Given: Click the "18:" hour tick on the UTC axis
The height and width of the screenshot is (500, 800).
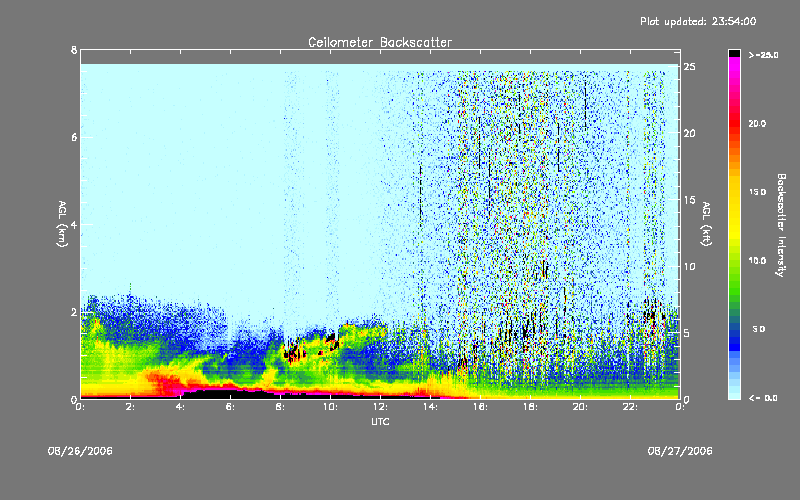Looking at the screenshot, I should [x=530, y=407].
